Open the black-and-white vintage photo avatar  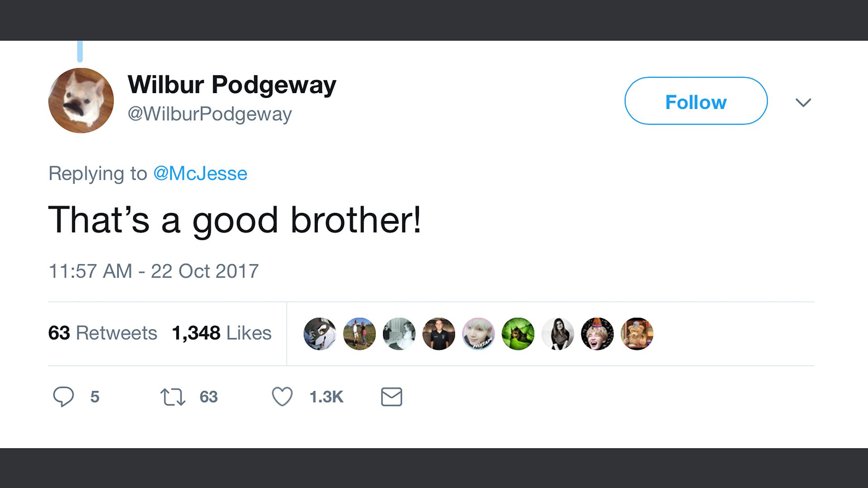(399, 334)
